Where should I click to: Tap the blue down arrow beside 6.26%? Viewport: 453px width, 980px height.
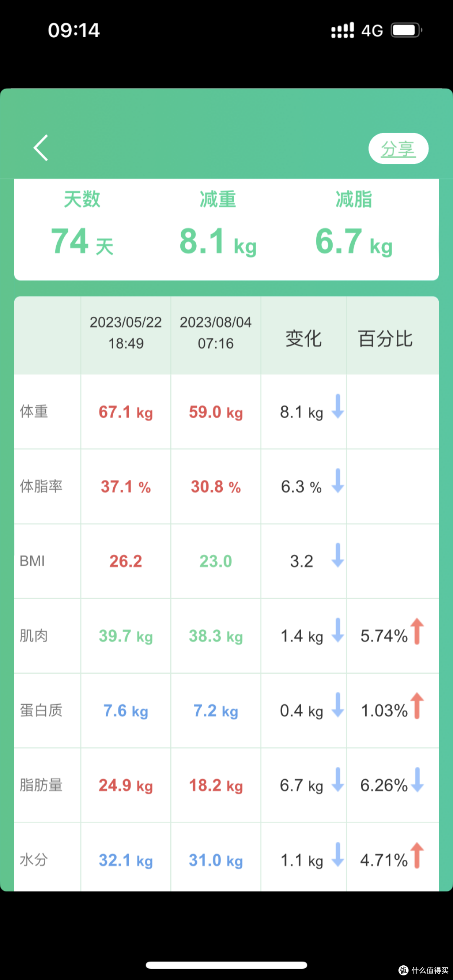pyautogui.click(x=417, y=780)
